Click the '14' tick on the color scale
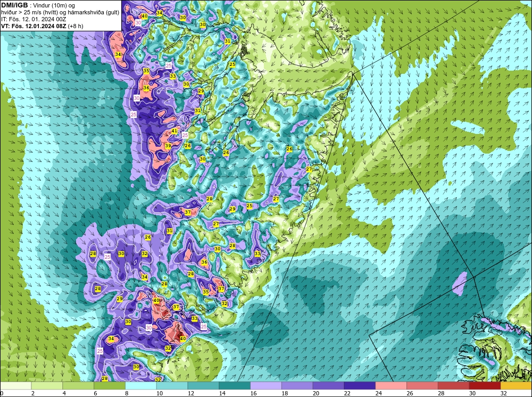 (222, 393)
